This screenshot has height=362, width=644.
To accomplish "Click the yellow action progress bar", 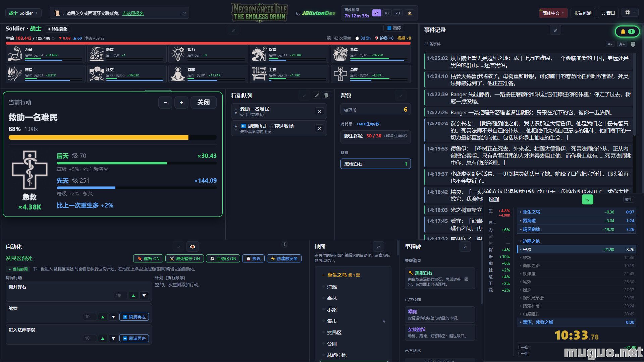I will pos(112,137).
